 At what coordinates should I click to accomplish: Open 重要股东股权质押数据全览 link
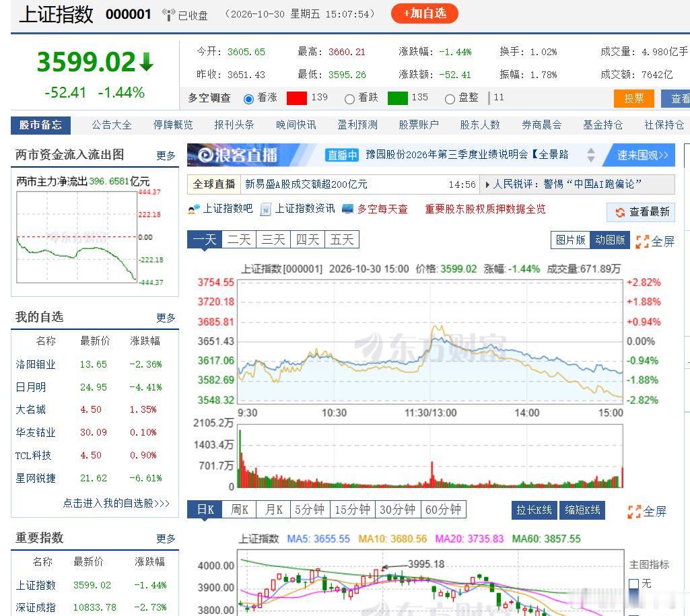coord(485,209)
